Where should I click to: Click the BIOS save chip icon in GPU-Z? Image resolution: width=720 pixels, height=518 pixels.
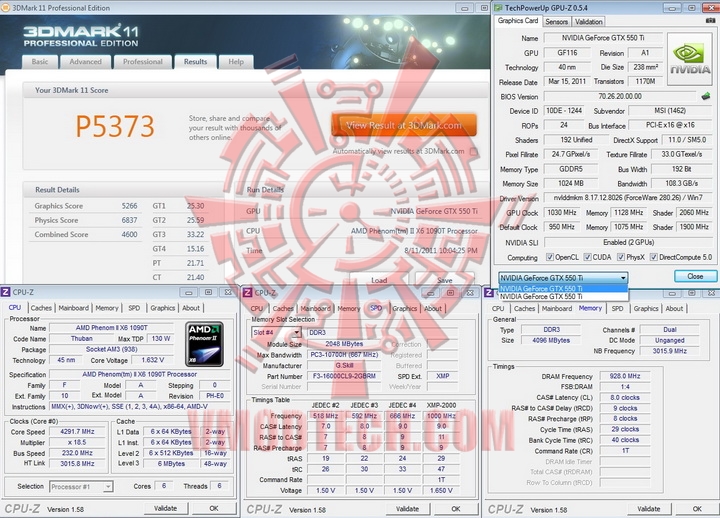(x=706, y=96)
